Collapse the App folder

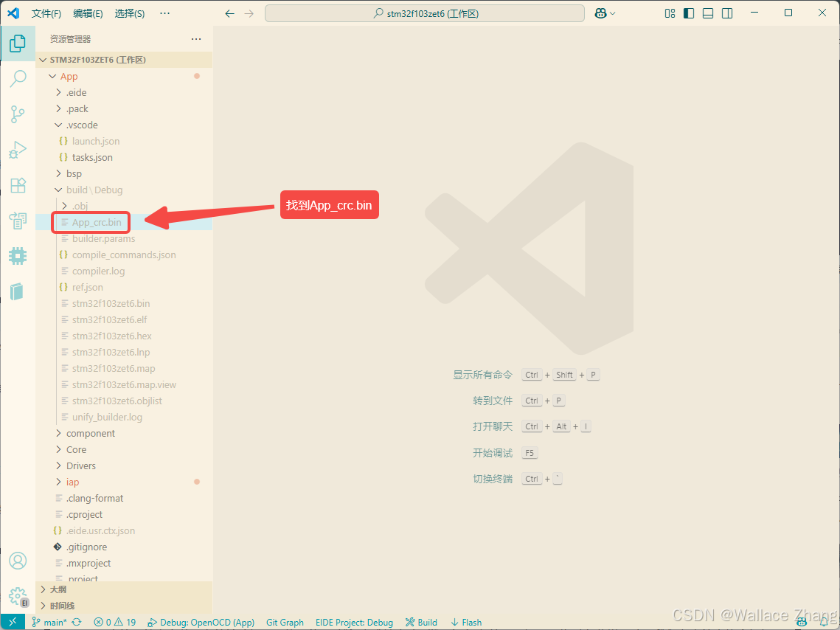[125, 76]
